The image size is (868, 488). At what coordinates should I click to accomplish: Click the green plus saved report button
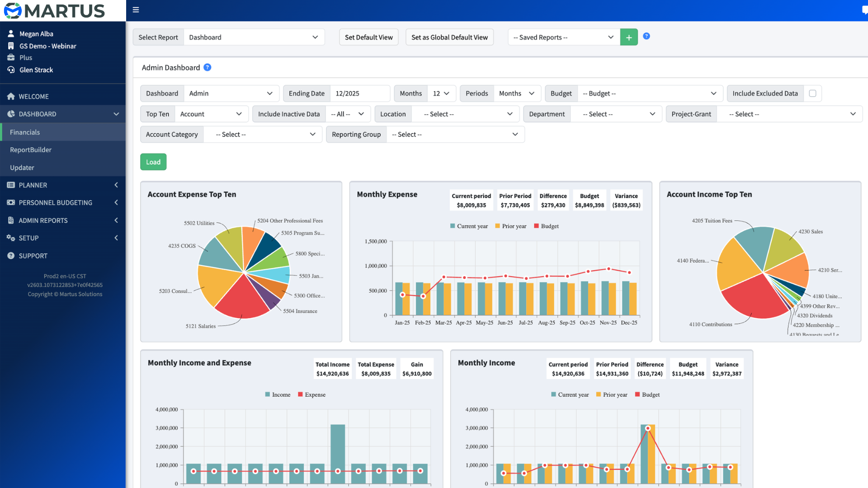coord(629,37)
